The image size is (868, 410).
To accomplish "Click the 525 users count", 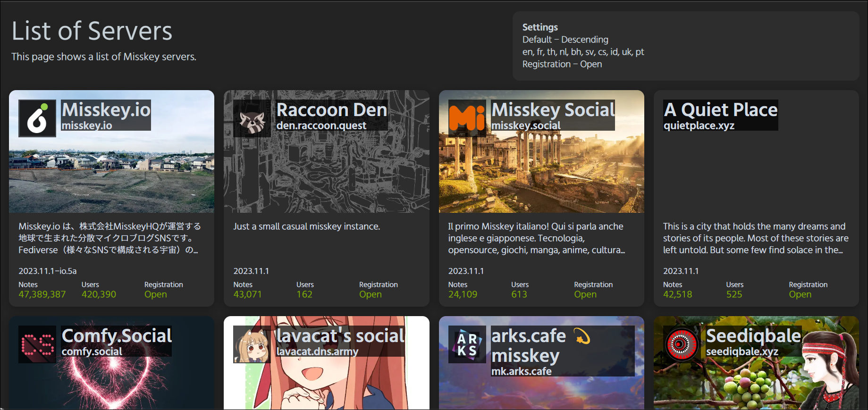I will pyautogui.click(x=734, y=294).
